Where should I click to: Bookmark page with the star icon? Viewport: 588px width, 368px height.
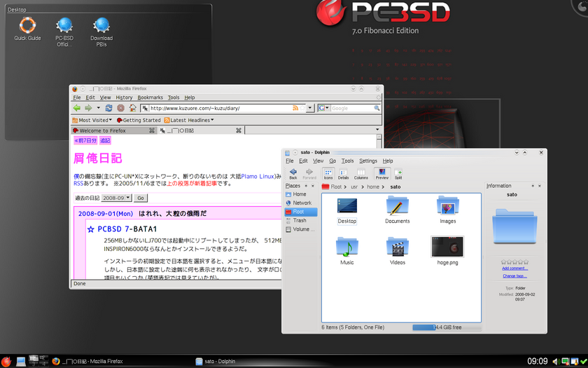point(302,108)
